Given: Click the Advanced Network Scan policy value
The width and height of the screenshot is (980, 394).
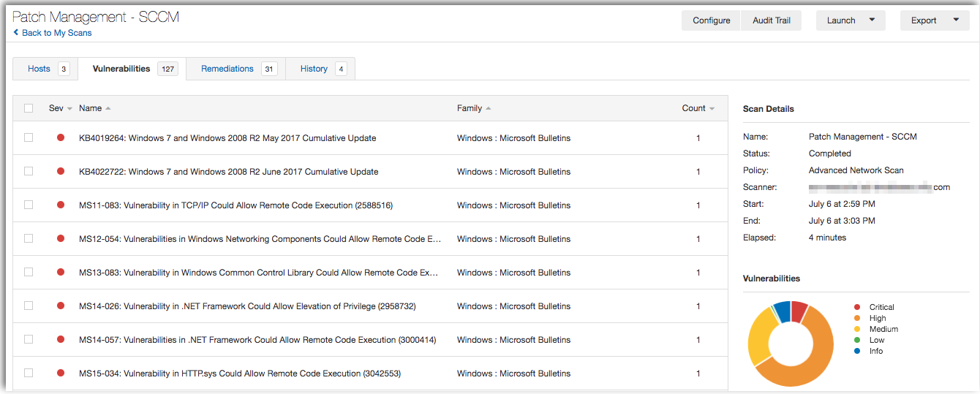Looking at the screenshot, I should pos(856,170).
